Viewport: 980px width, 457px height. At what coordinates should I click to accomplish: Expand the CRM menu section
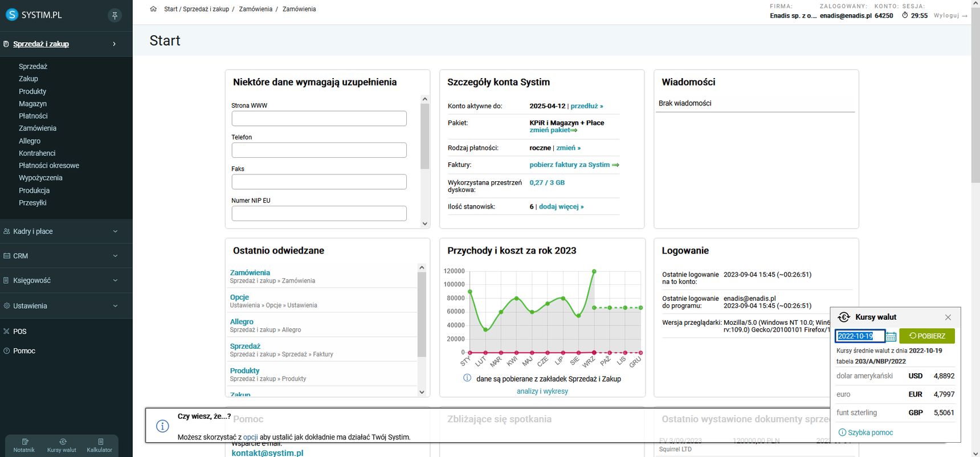tap(115, 256)
